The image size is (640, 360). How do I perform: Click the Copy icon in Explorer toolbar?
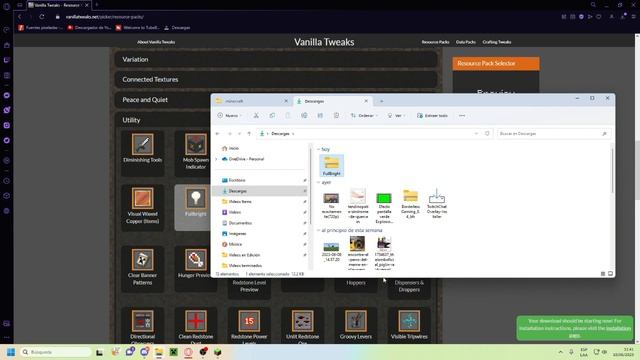(272, 116)
